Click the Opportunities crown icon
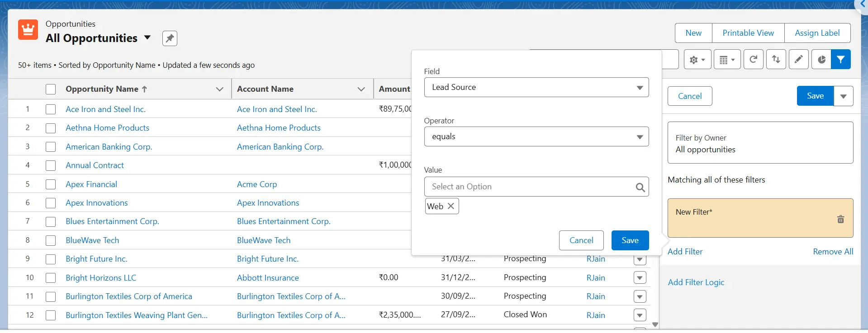This screenshot has width=868, height=333. point(28,30)
